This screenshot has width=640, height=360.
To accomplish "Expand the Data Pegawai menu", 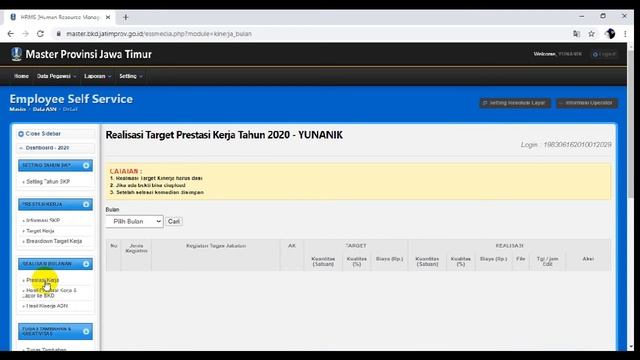I will point(56,76).
